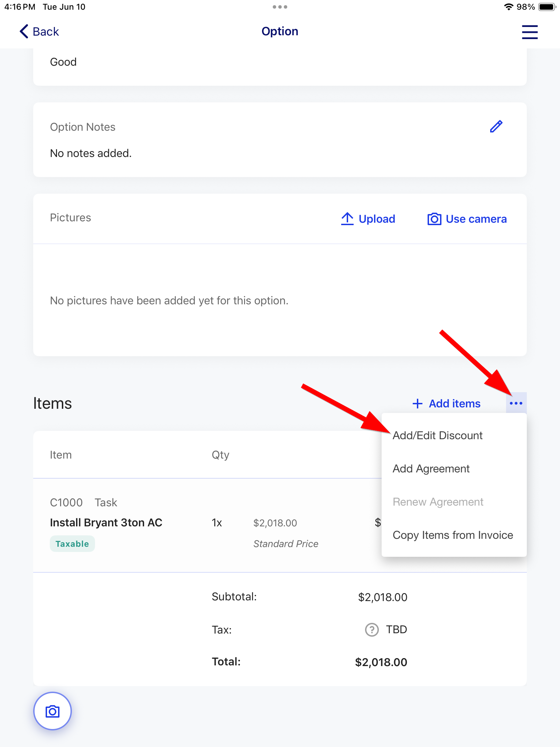
Task: Tap the Upload text link
Action: pos(377,219)
